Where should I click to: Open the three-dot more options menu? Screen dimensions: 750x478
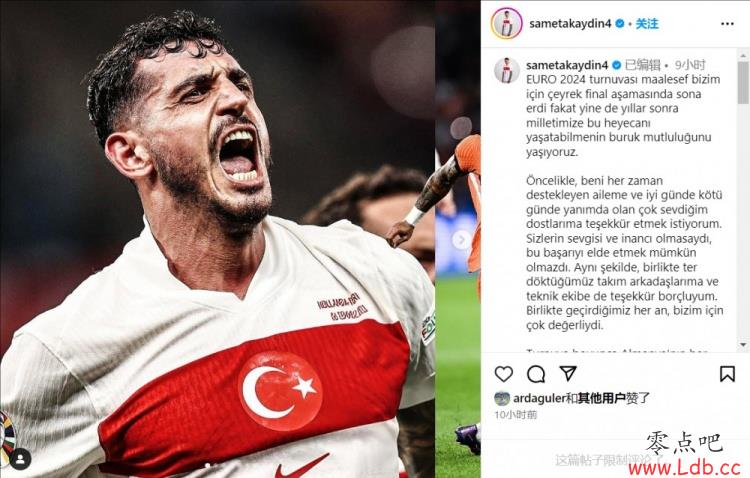727,24
